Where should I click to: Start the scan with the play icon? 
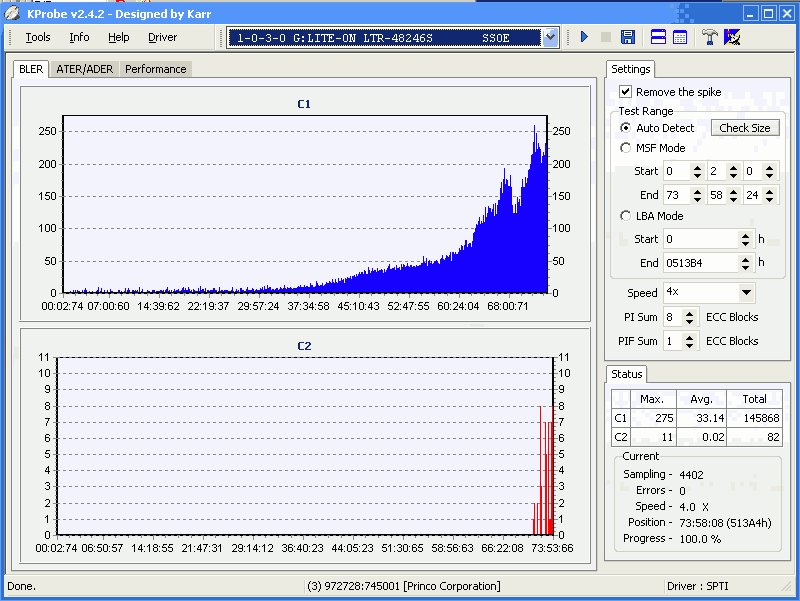[584, 37]
